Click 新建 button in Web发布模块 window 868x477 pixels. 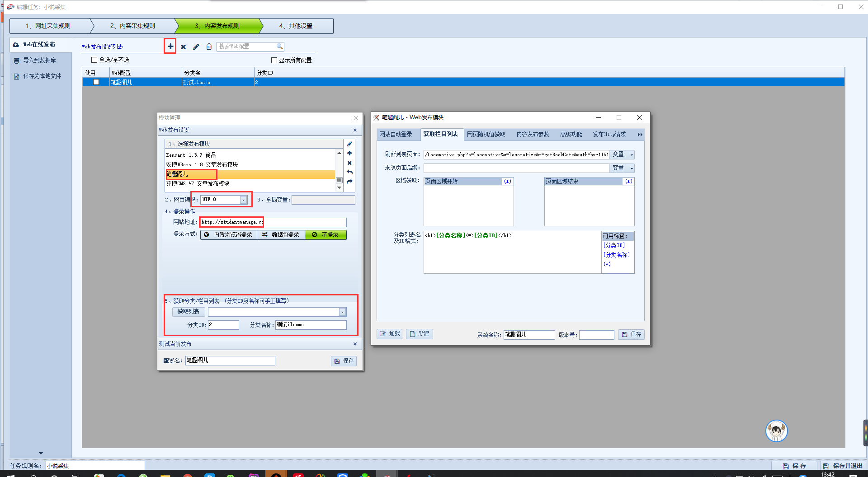[x=419, y=334]
